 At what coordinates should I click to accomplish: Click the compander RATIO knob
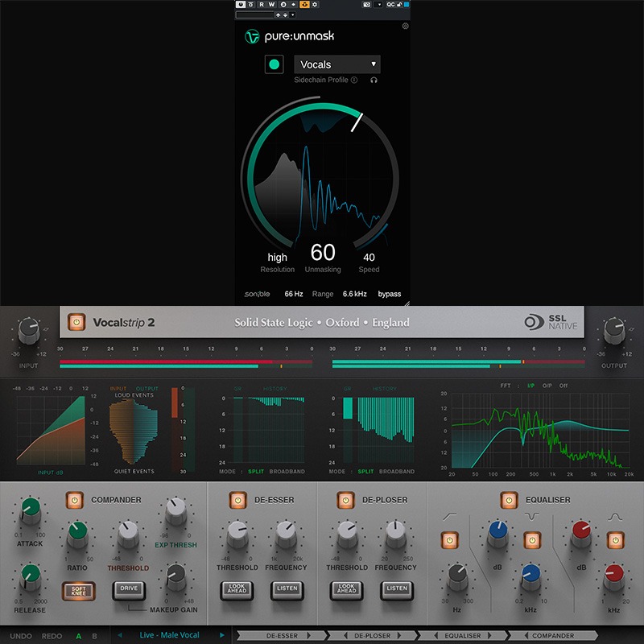[77, 535]
